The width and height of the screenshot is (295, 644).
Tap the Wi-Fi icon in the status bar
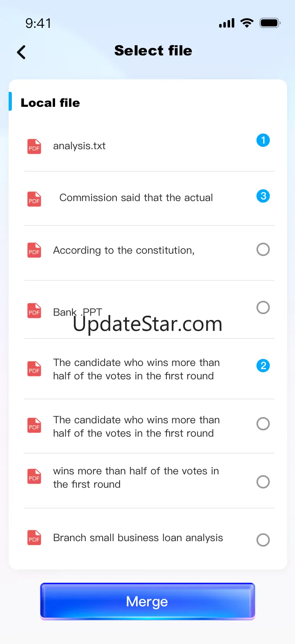click(x=247, y=23)
